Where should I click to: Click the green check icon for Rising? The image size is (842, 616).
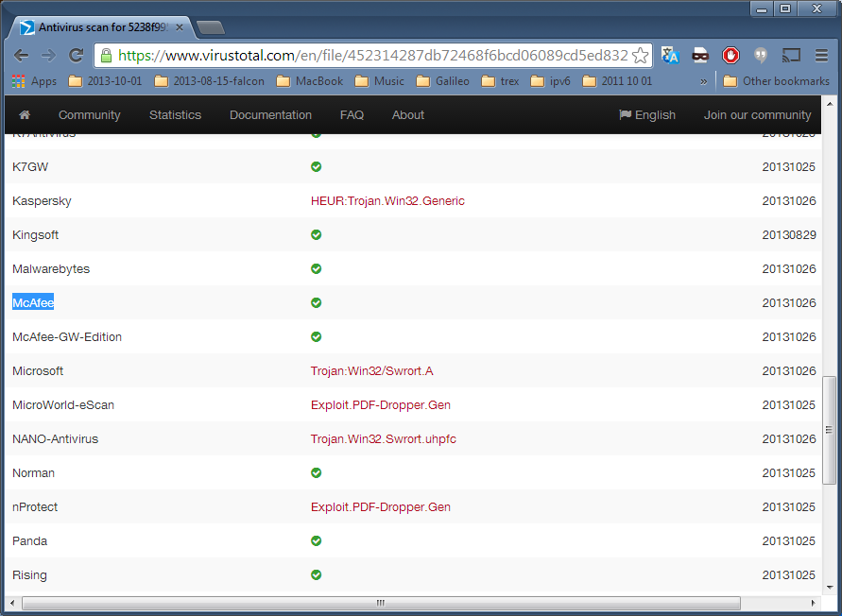pyautogui.click(x=317, y=574)
